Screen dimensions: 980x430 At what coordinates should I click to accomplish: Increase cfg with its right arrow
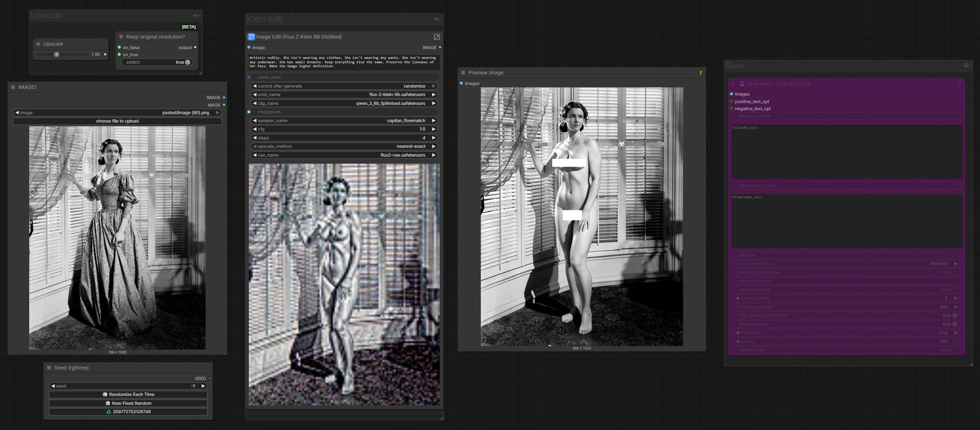click(434, 129)
